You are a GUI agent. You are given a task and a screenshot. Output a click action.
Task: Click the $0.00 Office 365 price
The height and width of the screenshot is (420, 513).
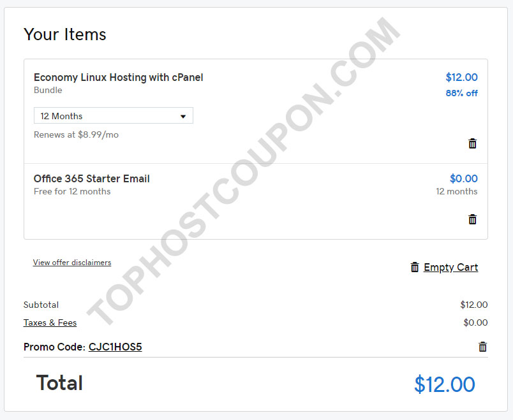click(x=464, y=178)
